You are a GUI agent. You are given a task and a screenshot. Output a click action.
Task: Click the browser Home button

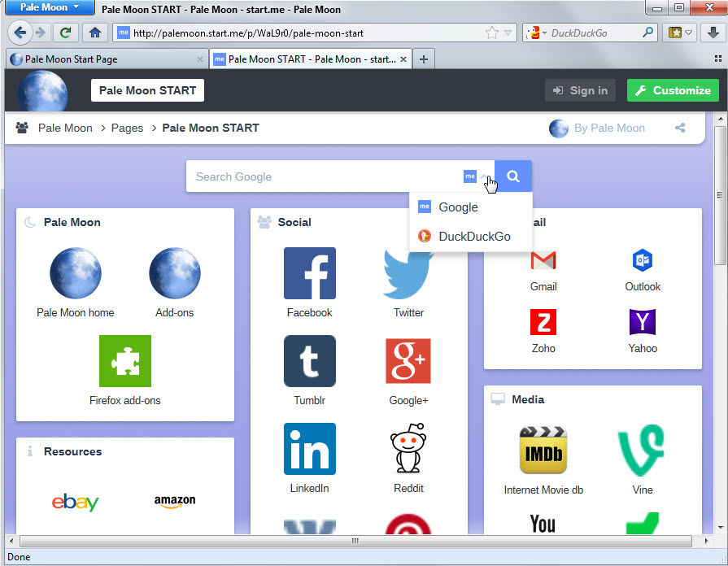95,33
